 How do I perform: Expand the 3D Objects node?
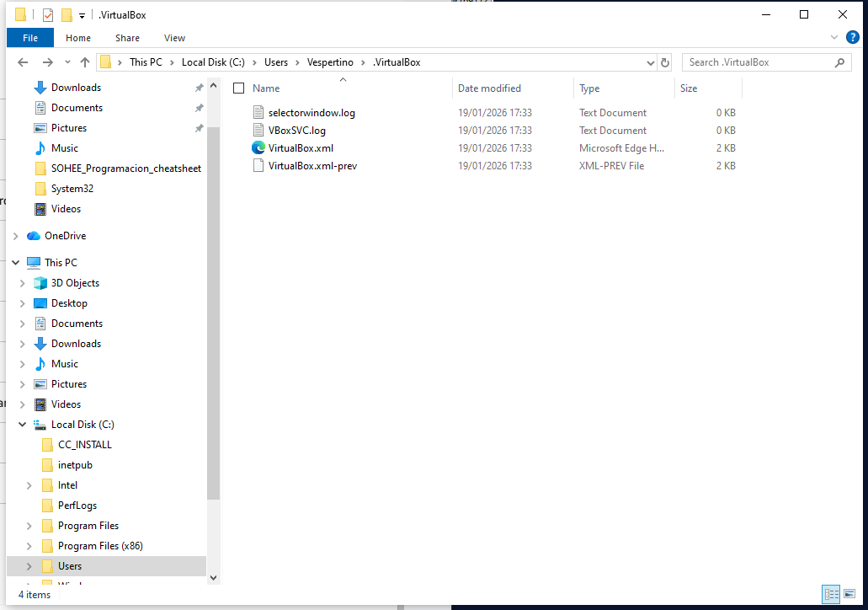(22, 283)
